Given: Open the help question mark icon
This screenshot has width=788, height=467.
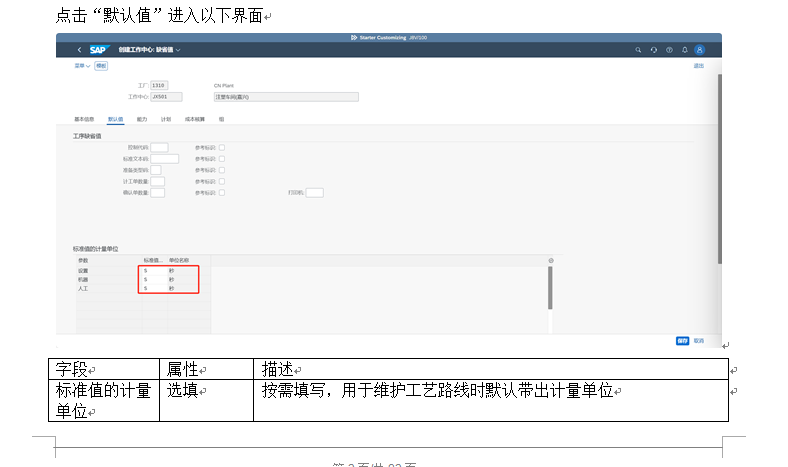Looking at the screenshot, I should (668, 49).
